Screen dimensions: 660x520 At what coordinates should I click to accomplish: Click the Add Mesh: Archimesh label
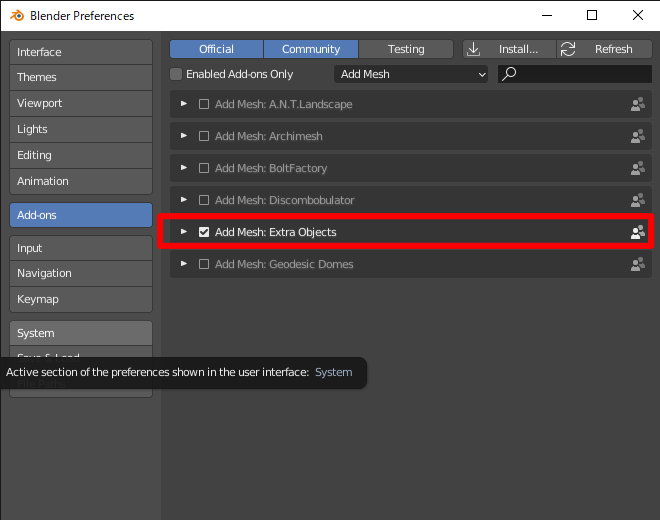[269, 136]
